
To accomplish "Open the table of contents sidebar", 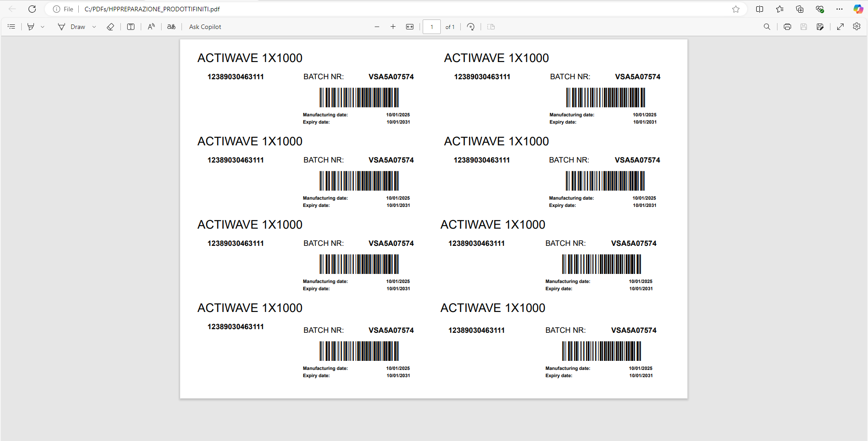I will pyautogui.click(x=11, y=27).
